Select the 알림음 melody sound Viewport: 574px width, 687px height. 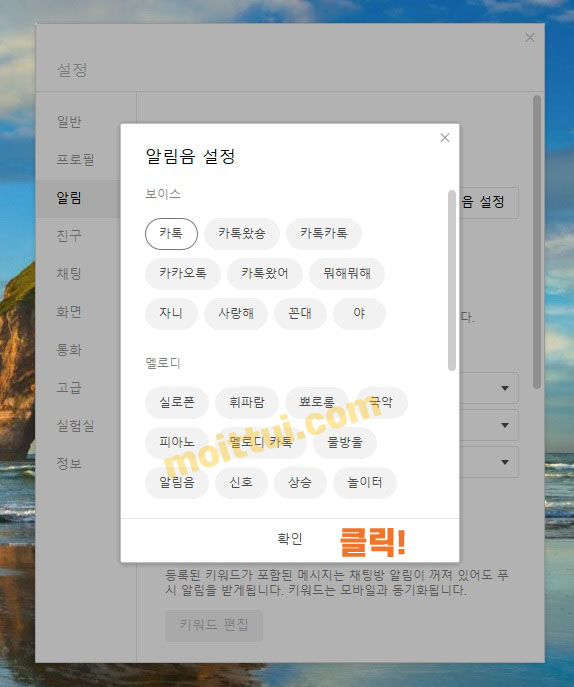coord(177,483)
